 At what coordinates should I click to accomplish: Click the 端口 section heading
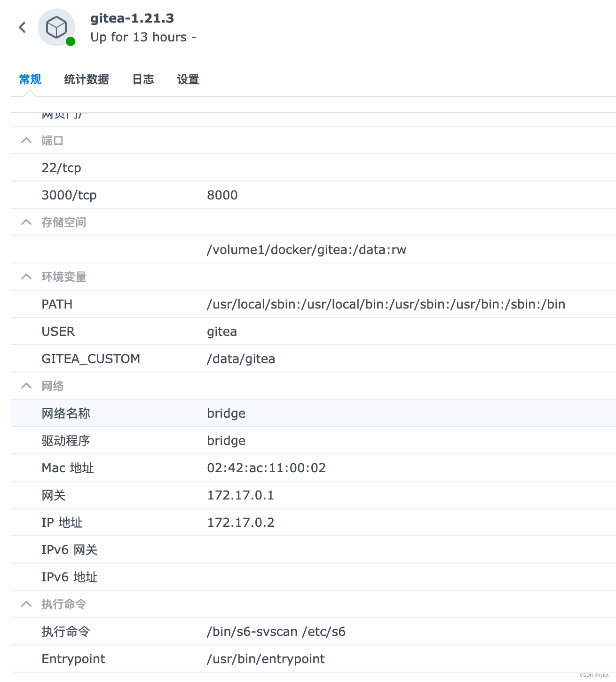pos(53,141)
